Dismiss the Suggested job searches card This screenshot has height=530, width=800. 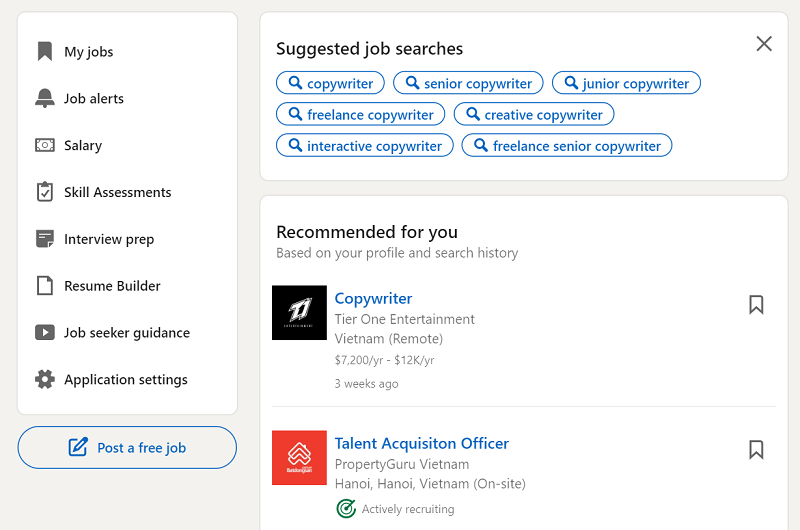[x=764, y=43]
